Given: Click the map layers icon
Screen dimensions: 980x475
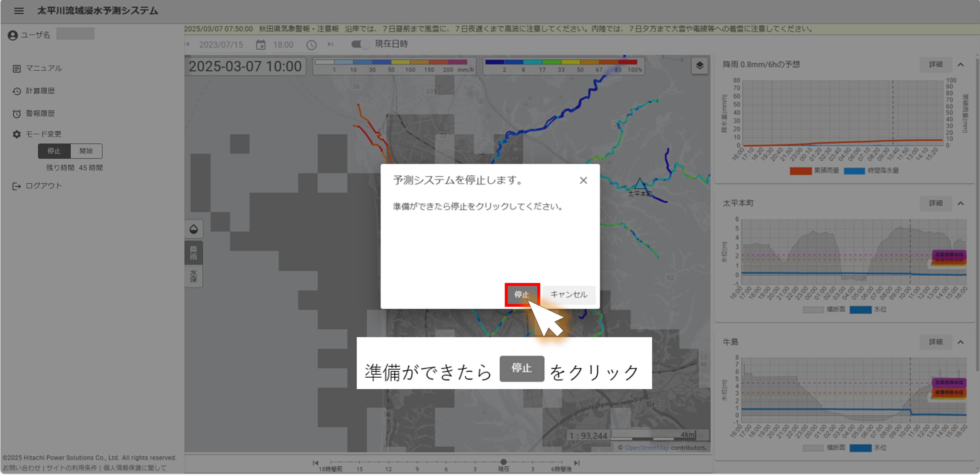Looking at the screenshot, I should click(699, 66).
